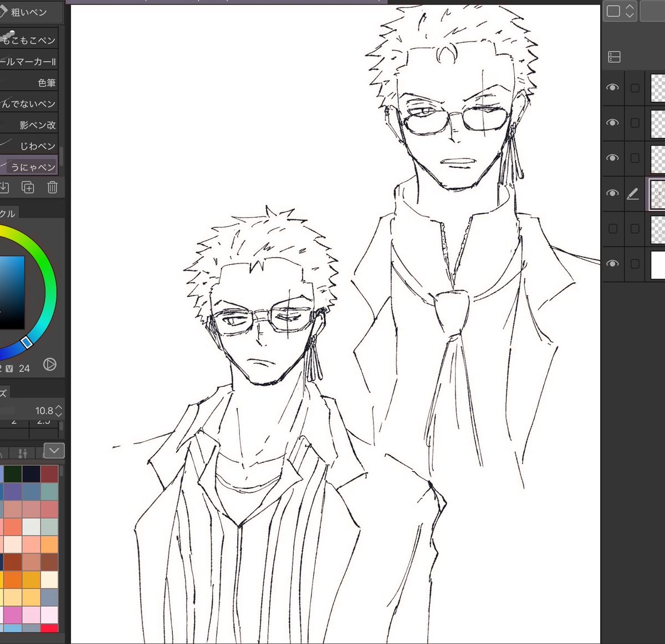Pick the off-white swatch
665x644 pixels.
pyautogui.click(x=31, y=527)
